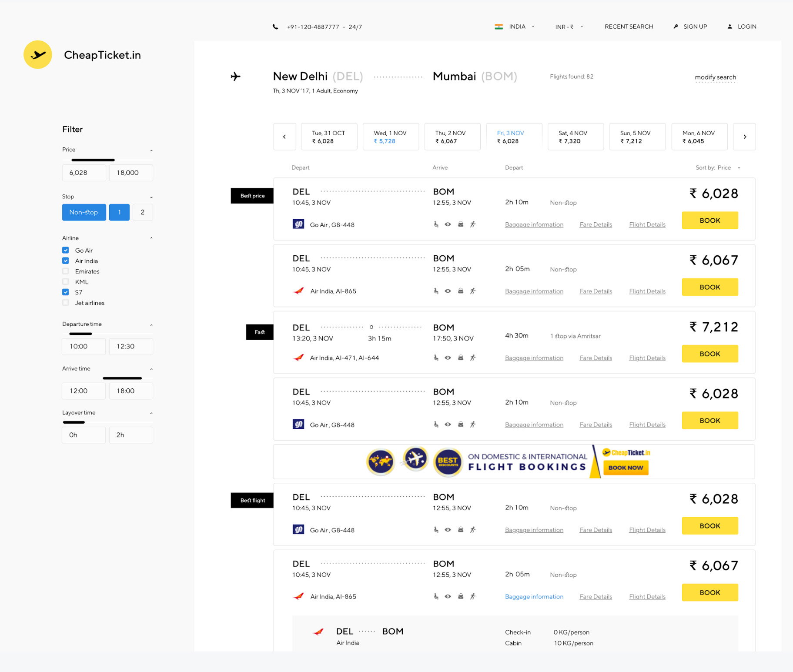Image resolution: width=793 pixels, height=672 pixels.
Task: Select the Sun, 5 NOV date tab
Action: click(x=637, y=137)
